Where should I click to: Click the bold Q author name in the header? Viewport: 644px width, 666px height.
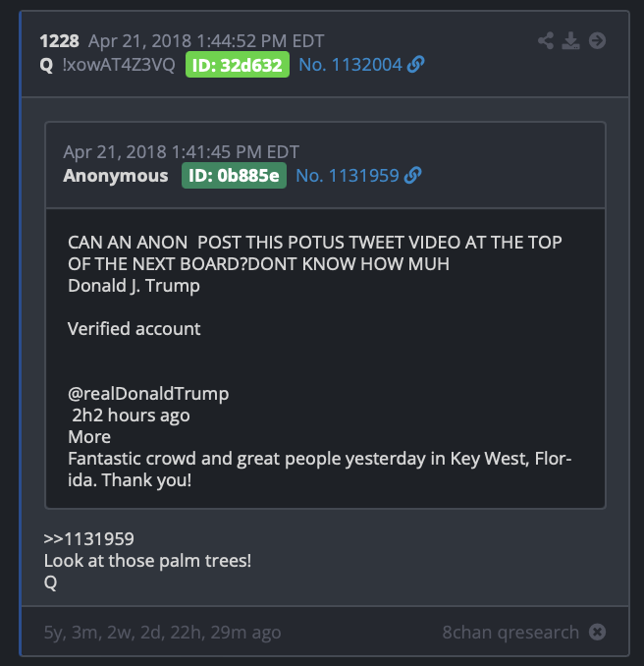[x=46, y=65]
